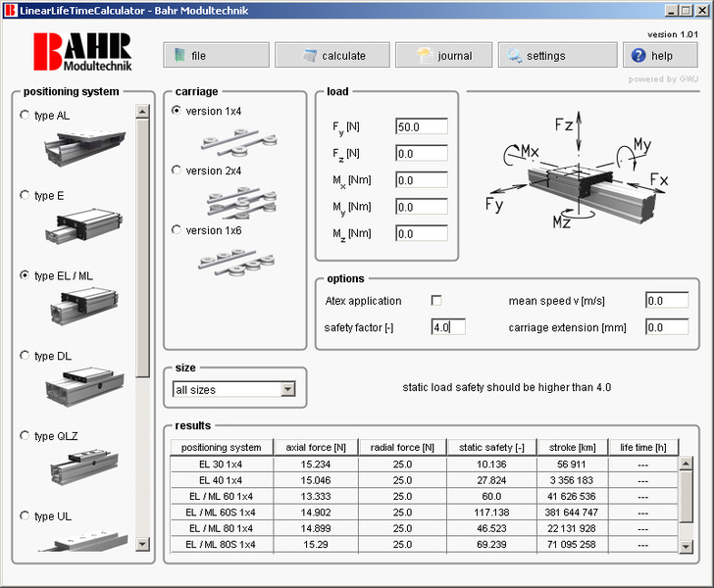Click the type AL module thumbnail image
This screenshot has height=588, width=714.
[x=78, y=147]
